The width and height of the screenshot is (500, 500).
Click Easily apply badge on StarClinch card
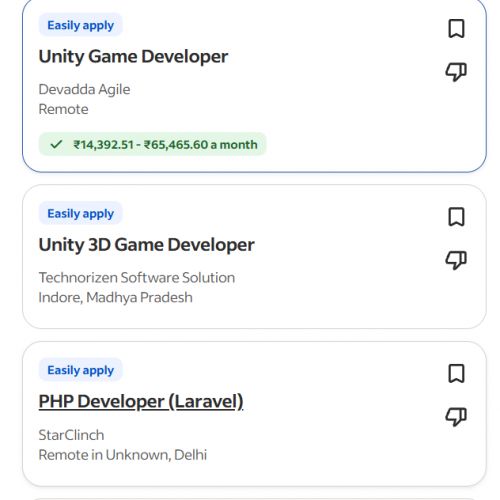(x=81, y=370)
